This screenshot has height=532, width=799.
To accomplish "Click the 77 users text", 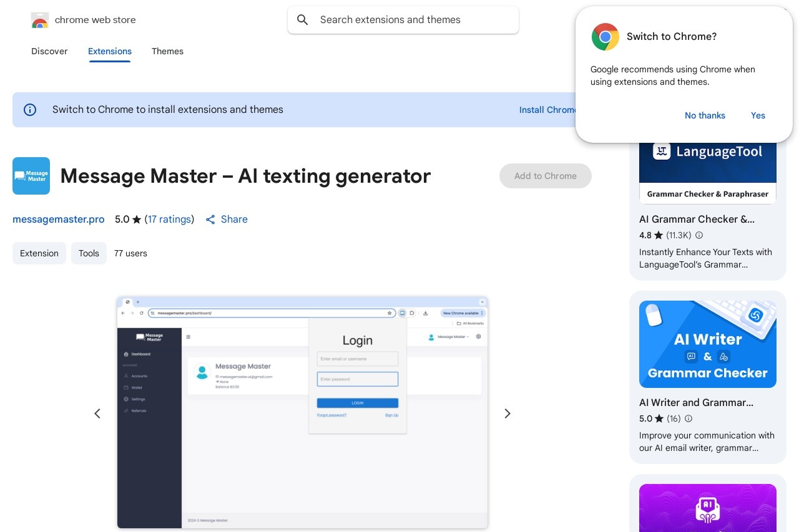I will click(130, 253).
